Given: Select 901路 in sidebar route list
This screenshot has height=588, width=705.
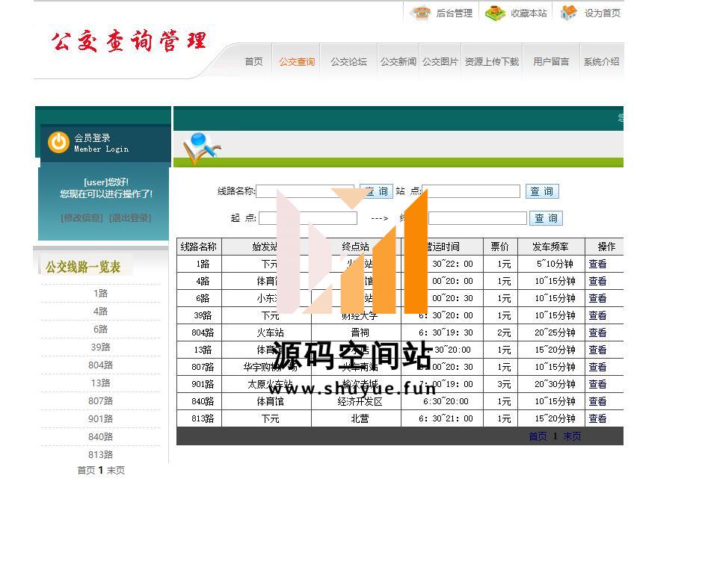Looking at the screenshot, I should click(101, 419).
